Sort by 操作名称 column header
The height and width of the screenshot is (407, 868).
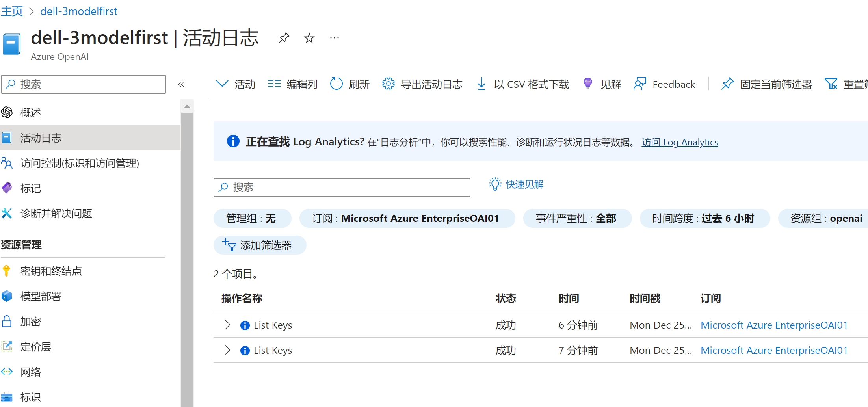pyautogui.click(x=242, y=298)
